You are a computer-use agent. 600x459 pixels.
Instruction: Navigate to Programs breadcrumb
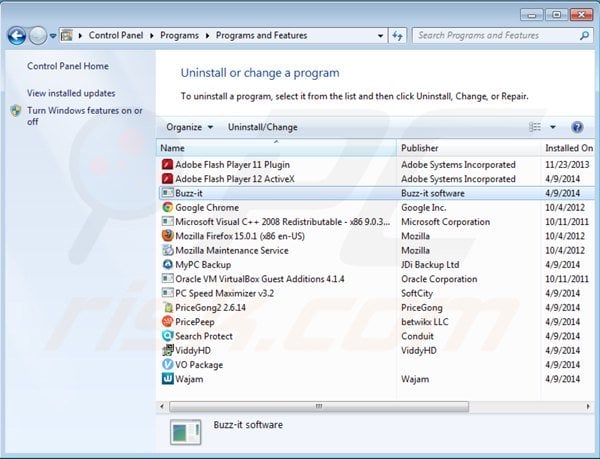[x=179, y=36]
